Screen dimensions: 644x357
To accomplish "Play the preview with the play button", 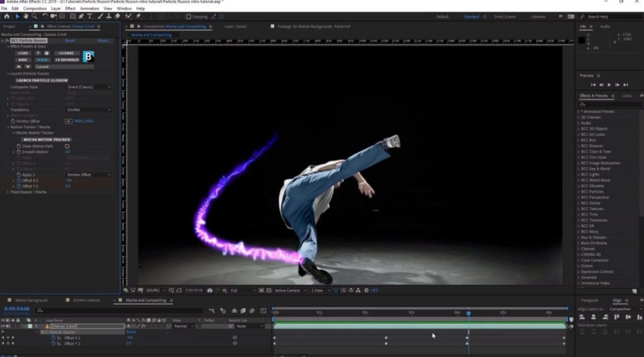I will pyautogui.click(x=609, y=85).
